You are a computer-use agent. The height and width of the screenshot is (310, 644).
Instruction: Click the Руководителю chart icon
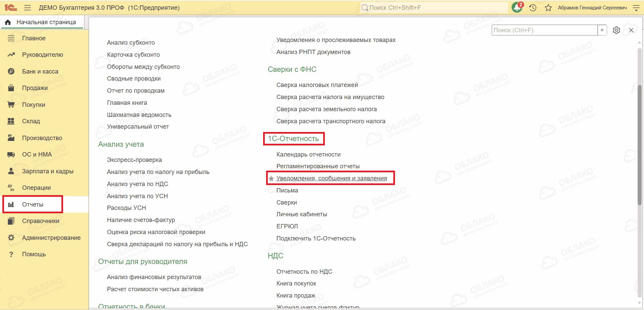[11, 55]
